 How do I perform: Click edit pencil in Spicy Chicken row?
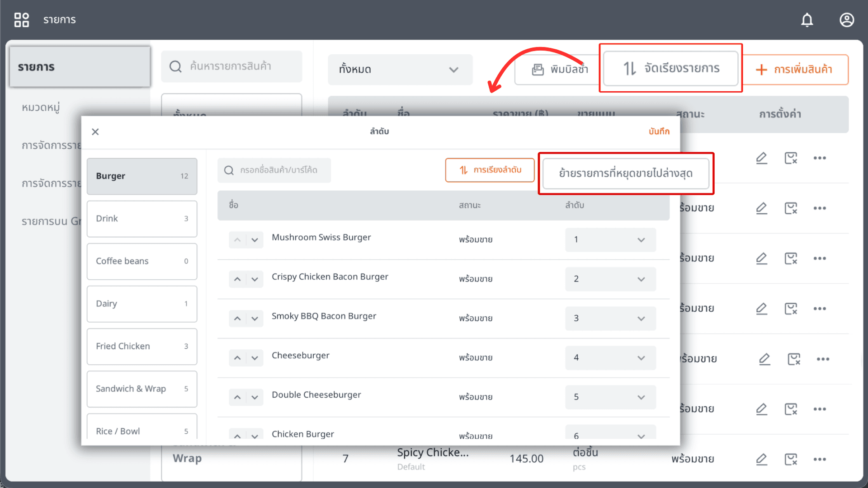pyautogui.click(x=762, y=459)
